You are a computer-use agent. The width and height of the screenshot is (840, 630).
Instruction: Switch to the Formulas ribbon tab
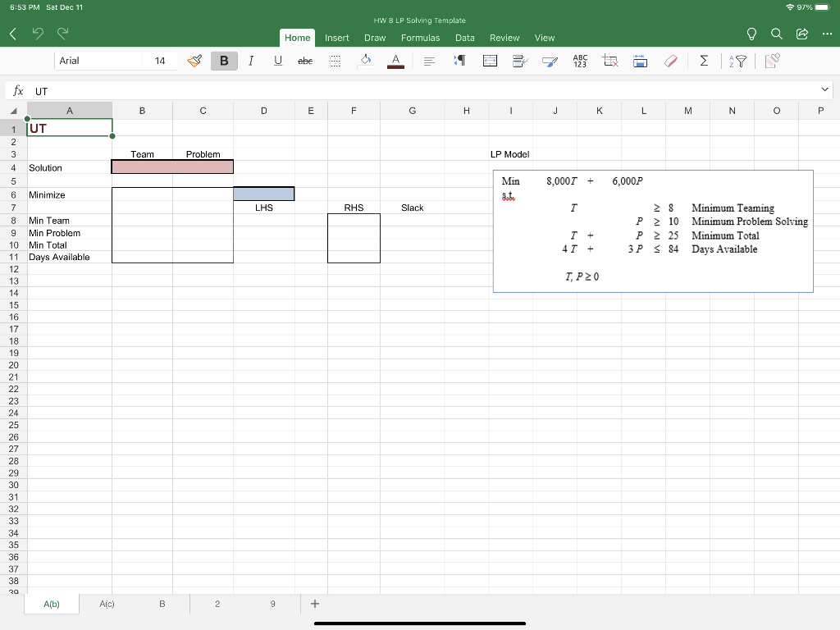pyautogui.click(x=421, y=38)
